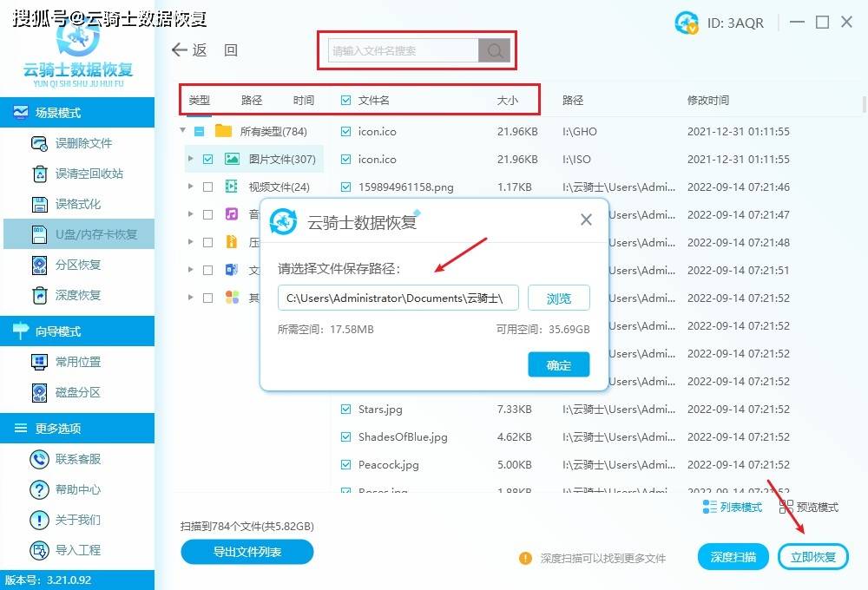Choose the 误格式化 disk icon
The height and width of the screenshot is (590, 868).
40,204
